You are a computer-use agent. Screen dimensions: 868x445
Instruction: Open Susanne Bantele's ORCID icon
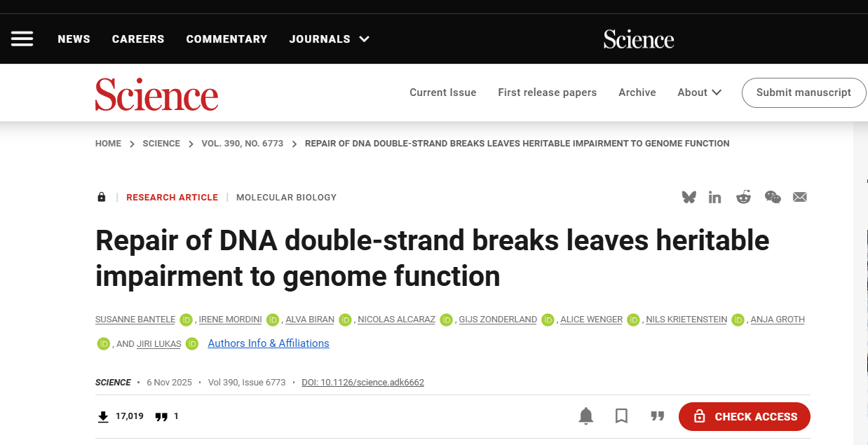coord(186,320)
